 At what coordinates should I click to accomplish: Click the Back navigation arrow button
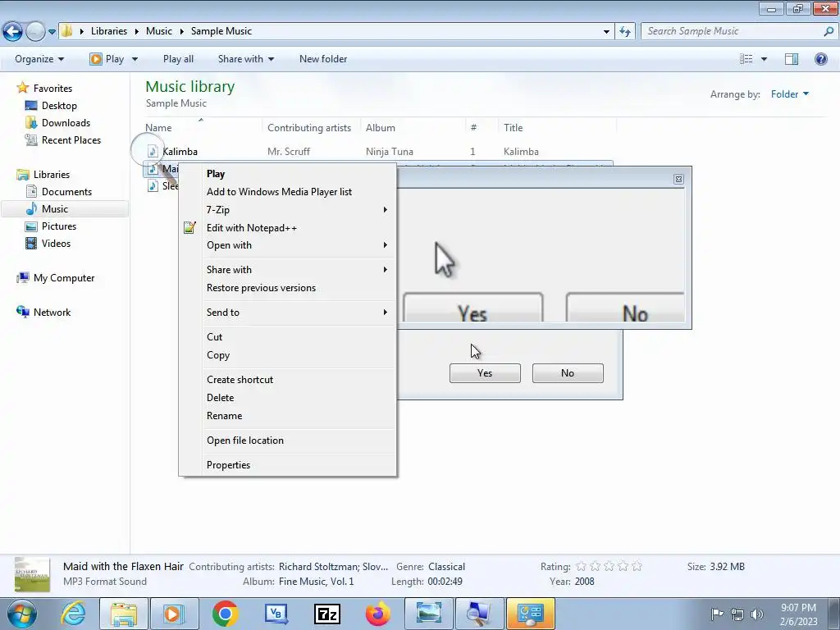13,32
